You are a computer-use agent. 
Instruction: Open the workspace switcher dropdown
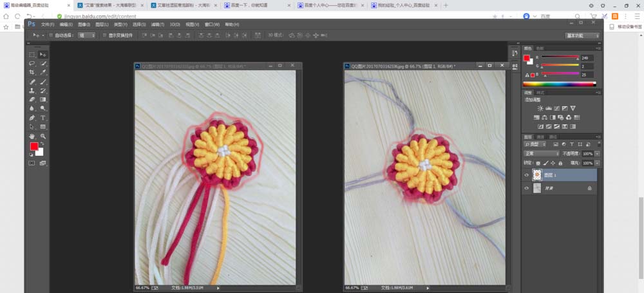(582, 36)
